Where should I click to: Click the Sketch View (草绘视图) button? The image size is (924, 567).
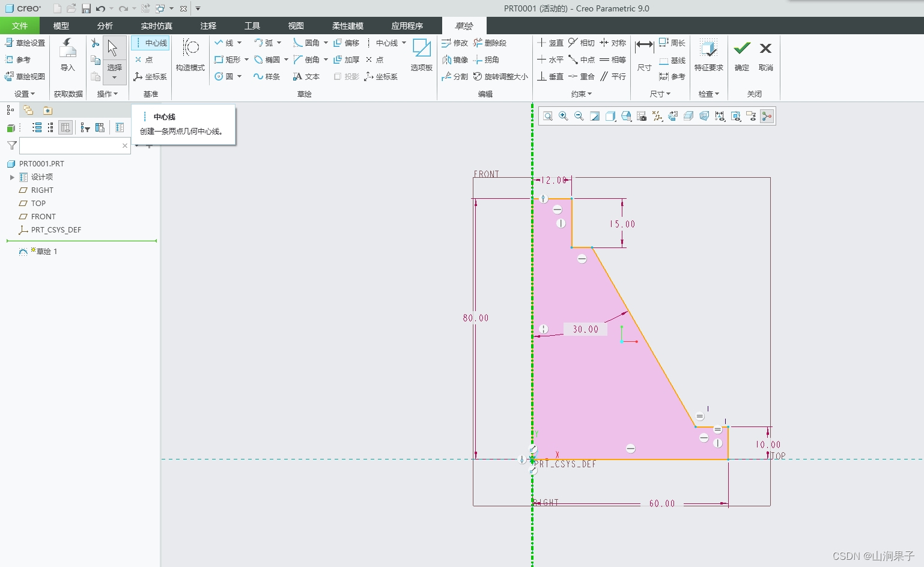[25, 76]
